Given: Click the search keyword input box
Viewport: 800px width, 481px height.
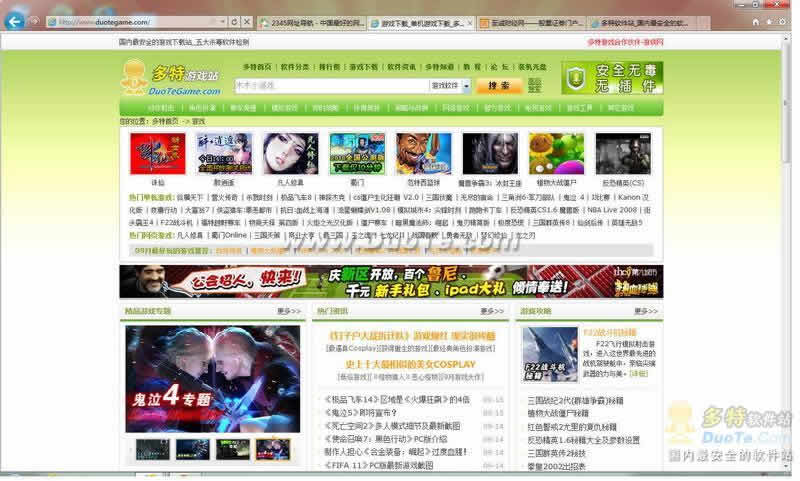Looking at the screenshot, I should tap(330, 86).
